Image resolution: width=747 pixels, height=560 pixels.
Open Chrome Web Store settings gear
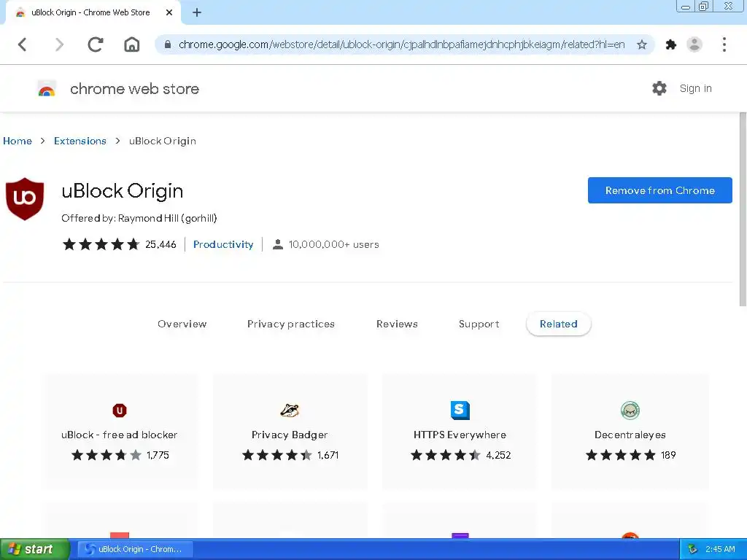point(659,88)
